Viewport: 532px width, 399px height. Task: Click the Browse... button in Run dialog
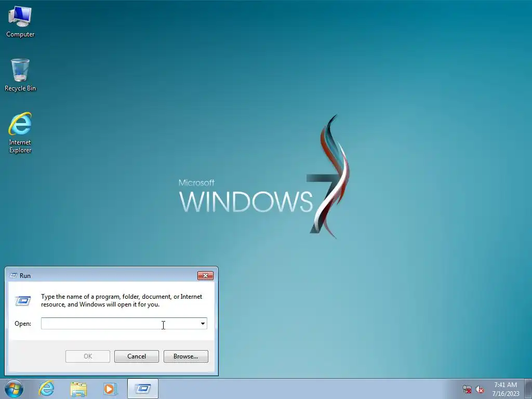[185, 356]
